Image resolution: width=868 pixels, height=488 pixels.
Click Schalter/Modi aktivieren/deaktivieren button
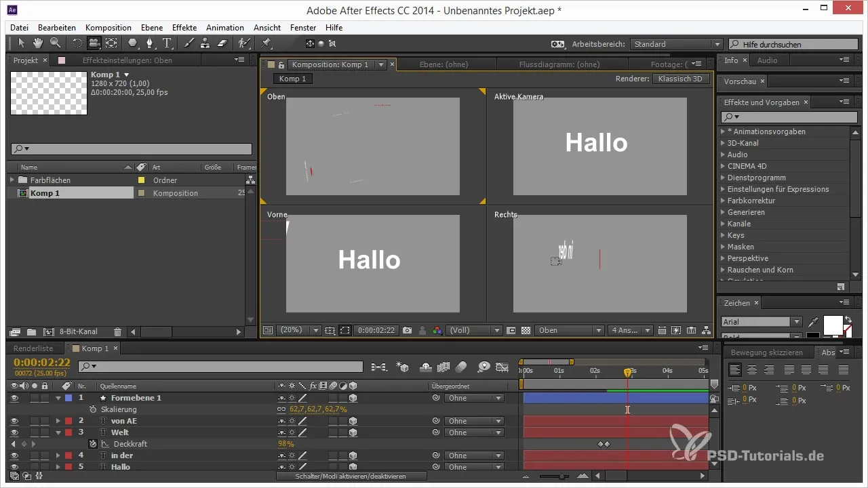click(x=351, y=476)
